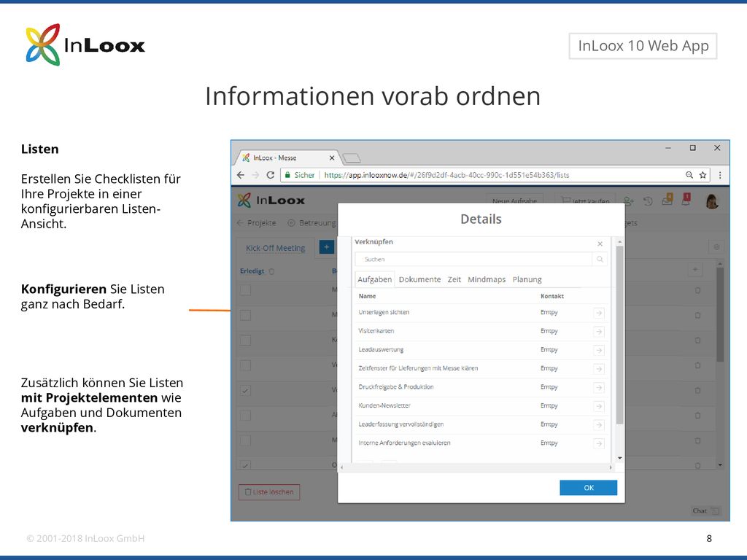Tick the Erledigt checkbox in row starting A

click(245, 415)
